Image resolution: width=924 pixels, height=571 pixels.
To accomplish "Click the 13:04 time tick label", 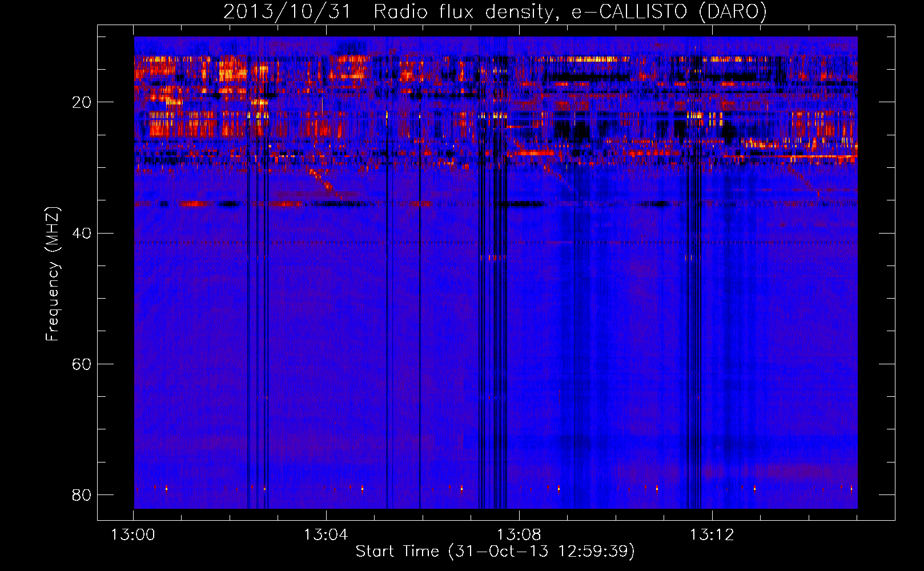I will 326,535.
